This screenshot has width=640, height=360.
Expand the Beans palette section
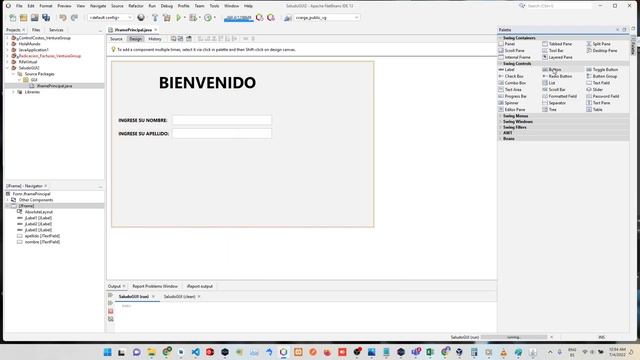click(500, 139)
